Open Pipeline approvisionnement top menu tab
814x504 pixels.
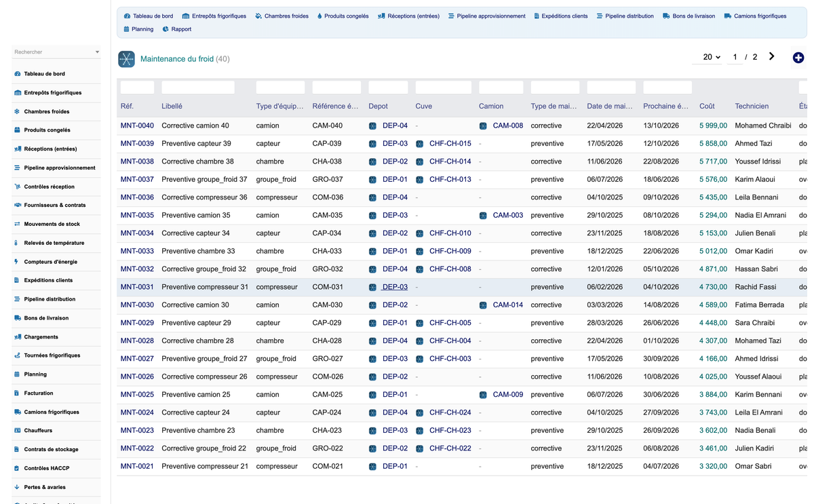(486, 16)
